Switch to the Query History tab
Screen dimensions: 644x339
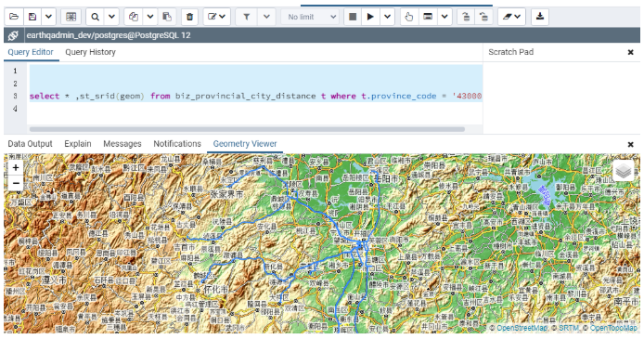coord(90,52)
